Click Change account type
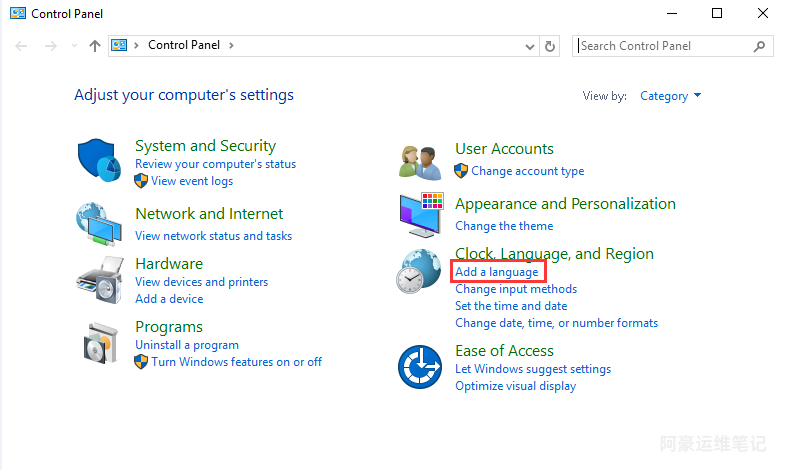Viewport: 786px width, 470px height. [x=527, y=171]
